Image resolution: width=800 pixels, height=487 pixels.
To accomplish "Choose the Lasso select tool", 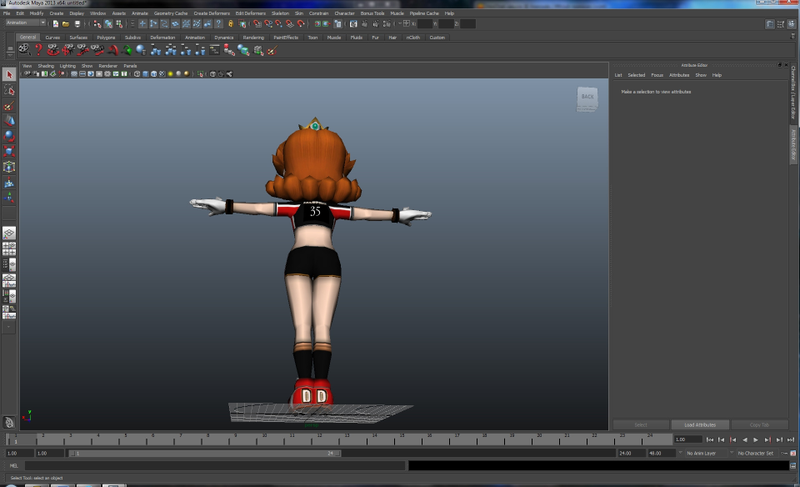I will coord(9,90).
